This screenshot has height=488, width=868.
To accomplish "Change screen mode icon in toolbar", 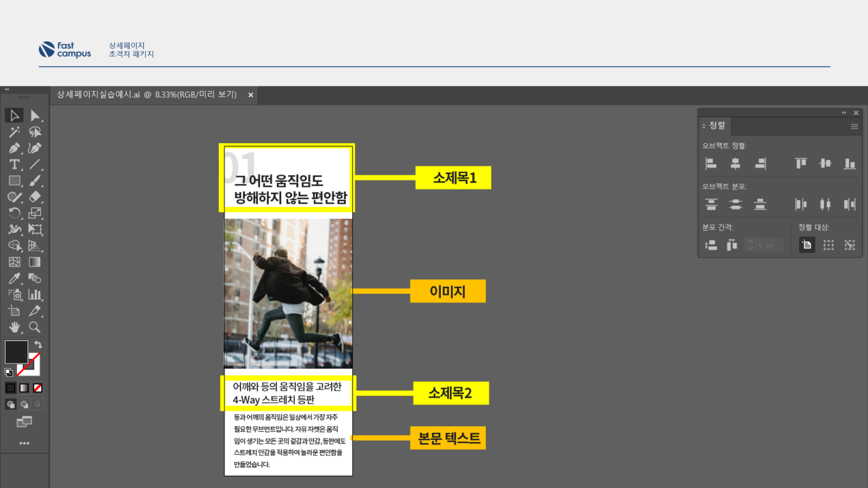I will click(x=24, y=422).
